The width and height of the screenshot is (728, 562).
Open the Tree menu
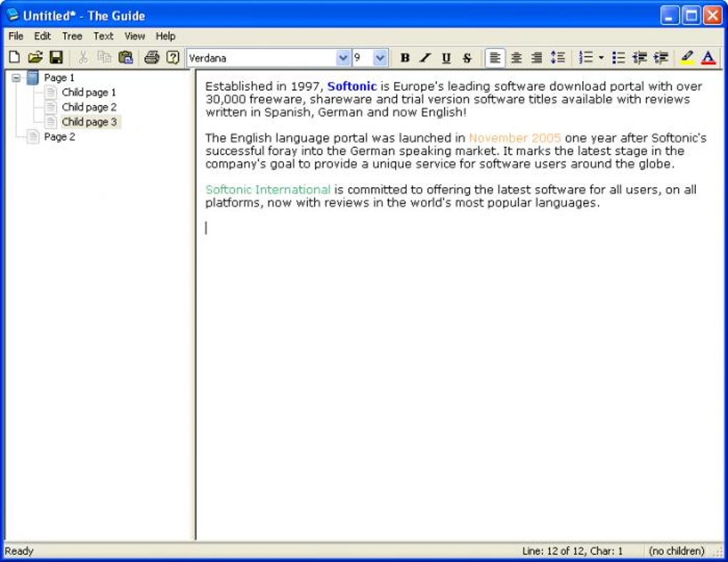coord(72,36)
